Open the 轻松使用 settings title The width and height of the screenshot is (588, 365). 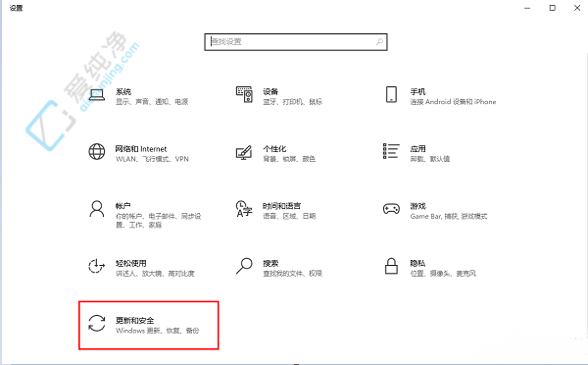(131, 263)
